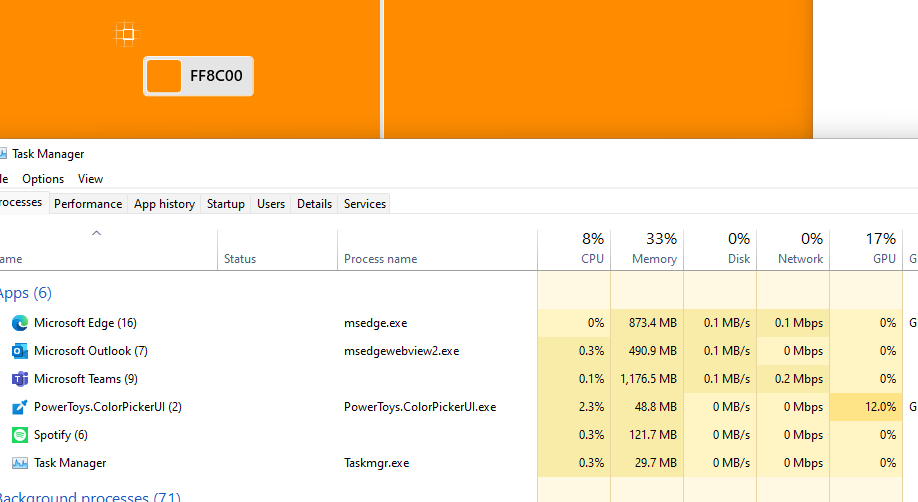Click the 48.8 MB memory cell
Screen dimensions: 918x502
click(647, 407)
